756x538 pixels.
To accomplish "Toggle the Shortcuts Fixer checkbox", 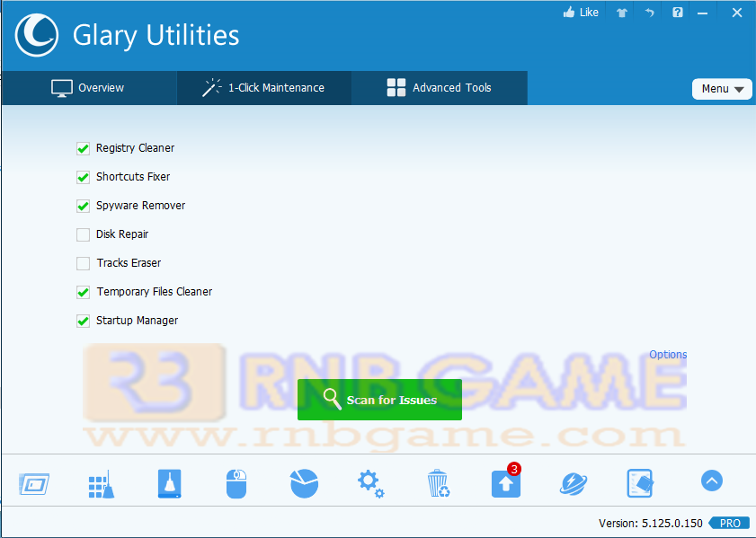I will (83, 177).
